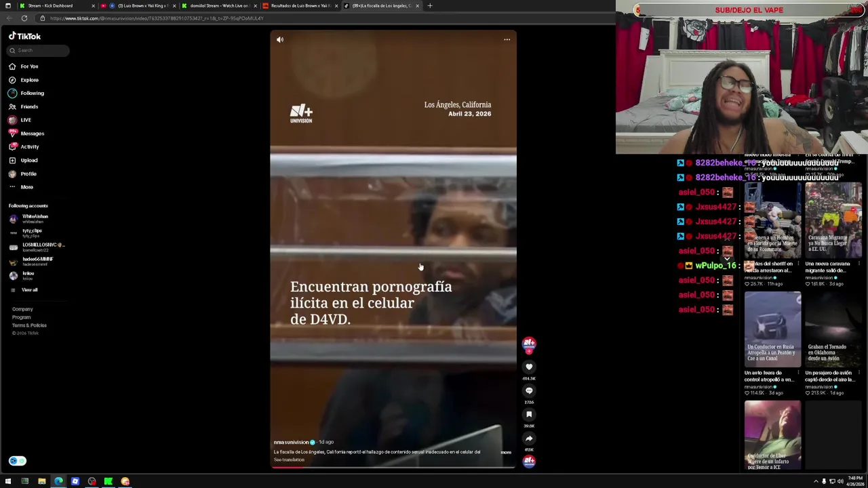The width and height of the screenshot is (868, 488).
Task: Open LOSMELLOSNYC following account
Action: [37, 247]
